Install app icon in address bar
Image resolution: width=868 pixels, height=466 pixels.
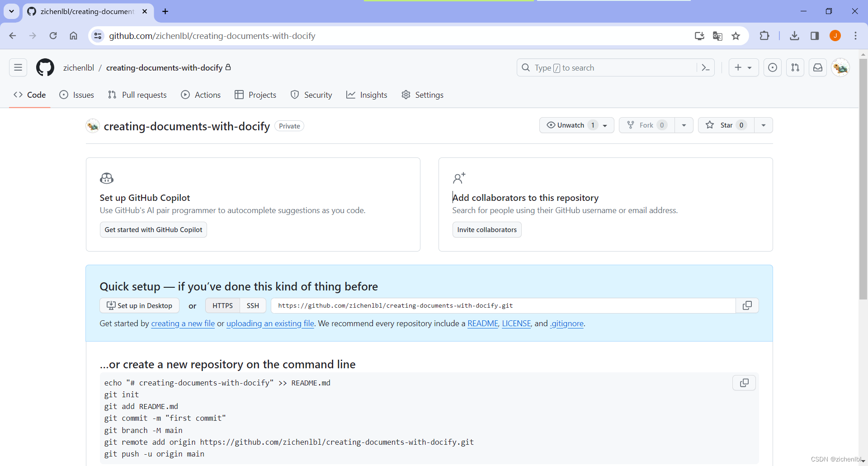tap(699, 36)
